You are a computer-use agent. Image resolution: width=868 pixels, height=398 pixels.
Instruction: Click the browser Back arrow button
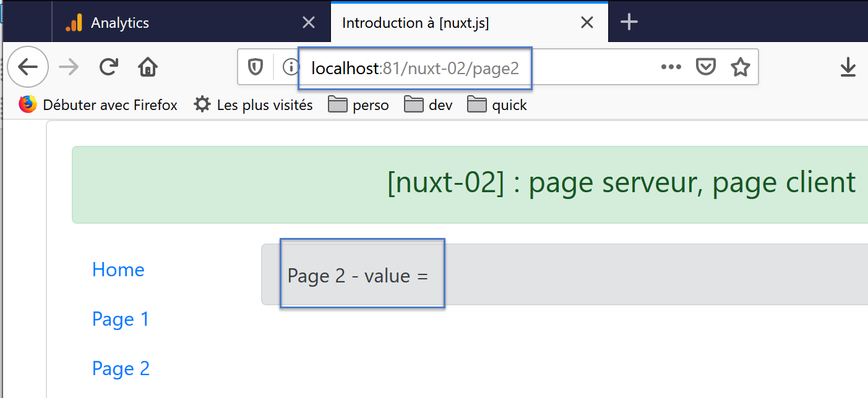point(28,67)
